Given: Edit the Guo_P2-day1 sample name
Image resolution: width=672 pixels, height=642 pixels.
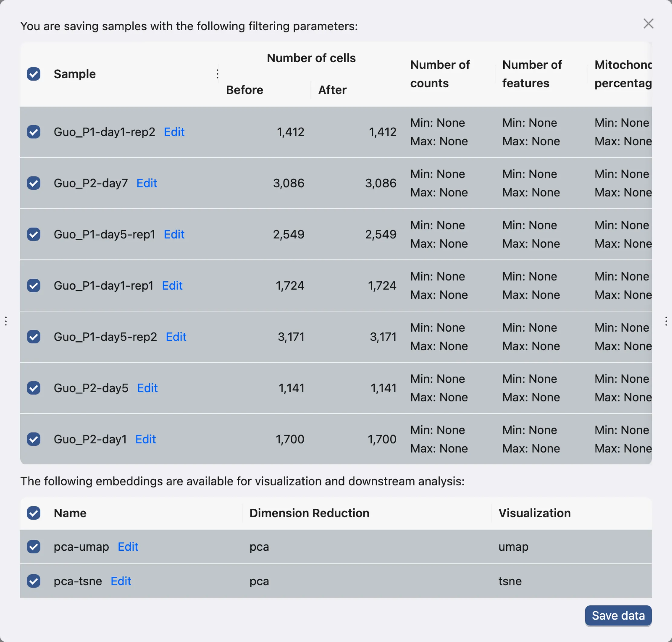Looking at the screenshot, I should [x=145, y=439].
